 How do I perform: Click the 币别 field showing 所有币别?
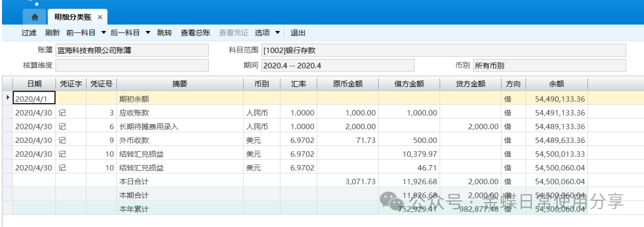tap(550, 66)
